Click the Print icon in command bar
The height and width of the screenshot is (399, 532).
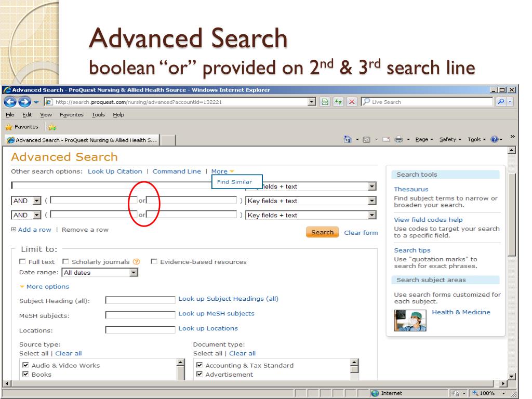point(398,139)
